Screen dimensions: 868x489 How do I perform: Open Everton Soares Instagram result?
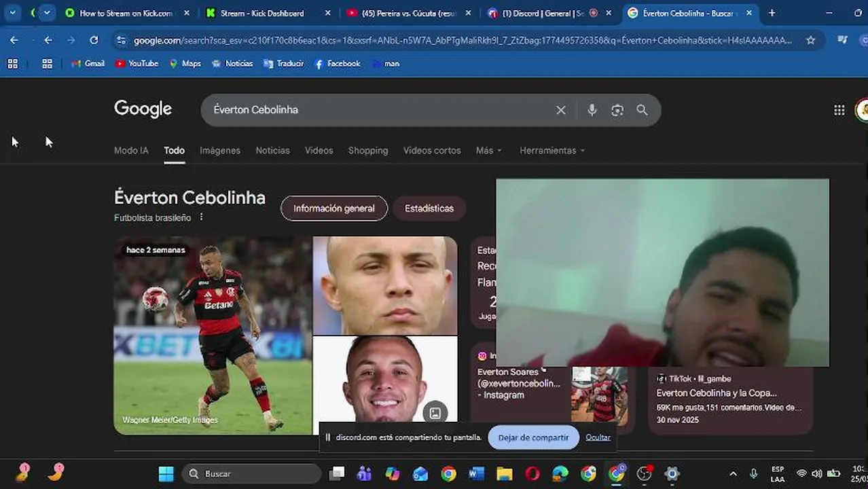coord(519,383)
